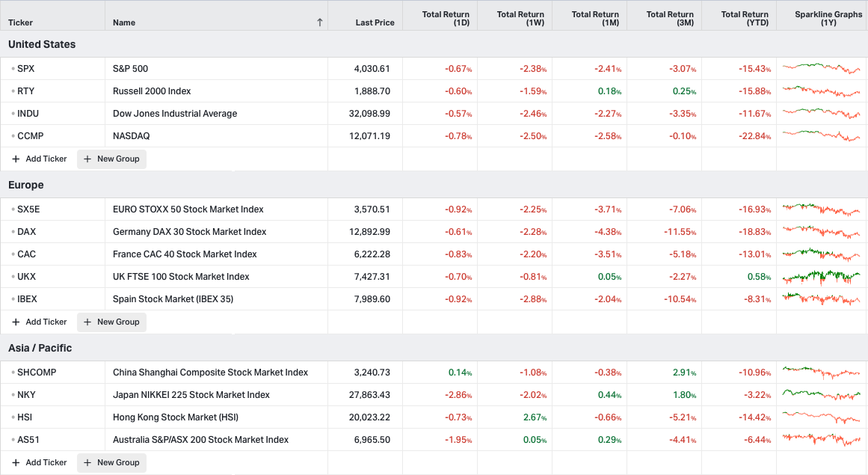Create New Group under Asia / Pacific section
868x475 pixels.
(x=112, y=462)
